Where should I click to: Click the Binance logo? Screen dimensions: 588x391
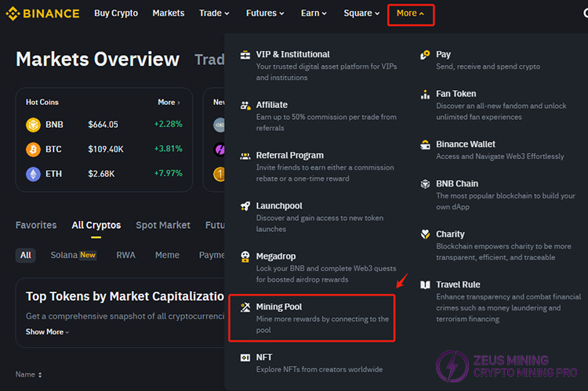click(42, 13)
